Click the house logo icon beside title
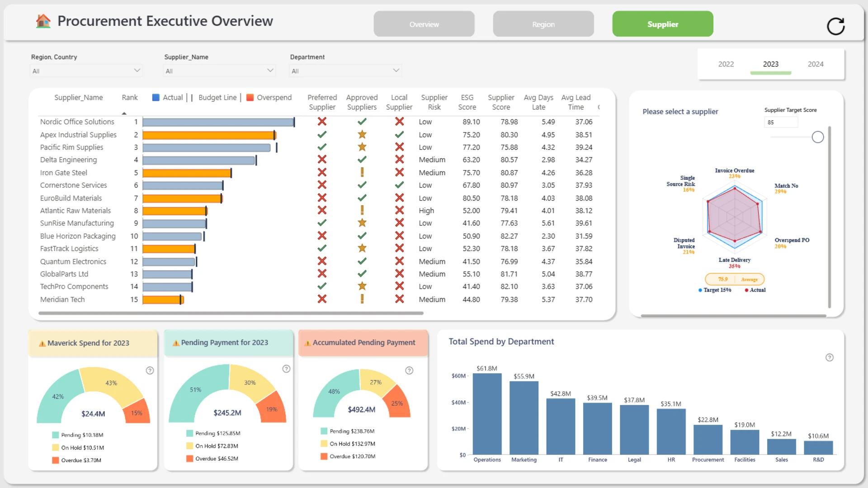 (x=43, y=21)
